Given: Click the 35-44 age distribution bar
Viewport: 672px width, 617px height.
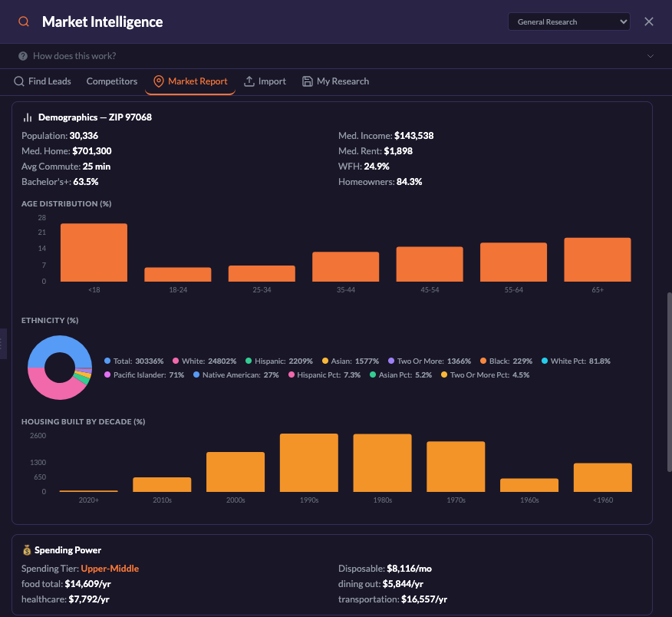Looking at the screenshot, I should (346, 267).
